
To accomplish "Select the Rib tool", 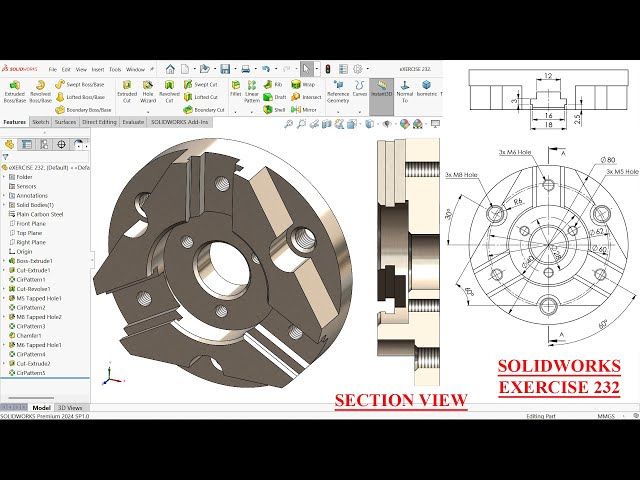I will point(273,84).
